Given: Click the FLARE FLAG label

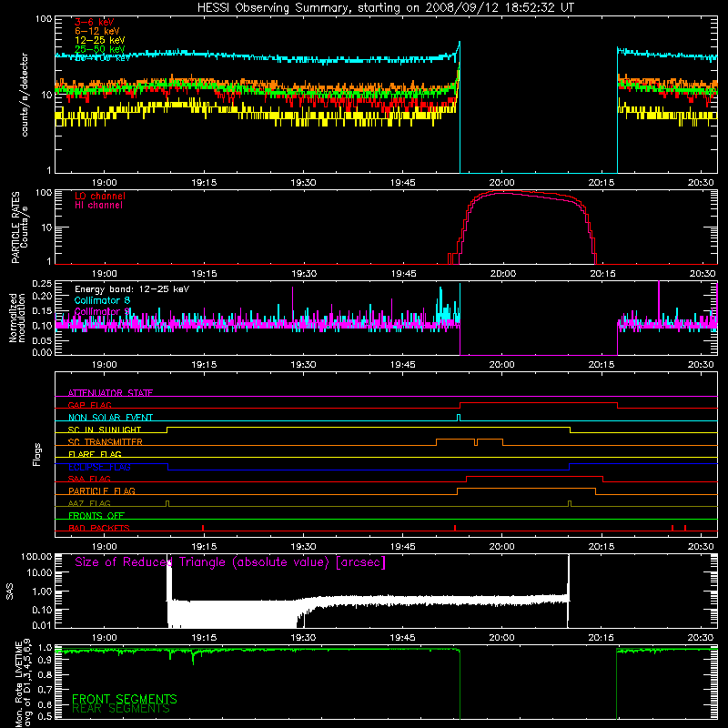Looking at the screenshot, I should (95, 454).
